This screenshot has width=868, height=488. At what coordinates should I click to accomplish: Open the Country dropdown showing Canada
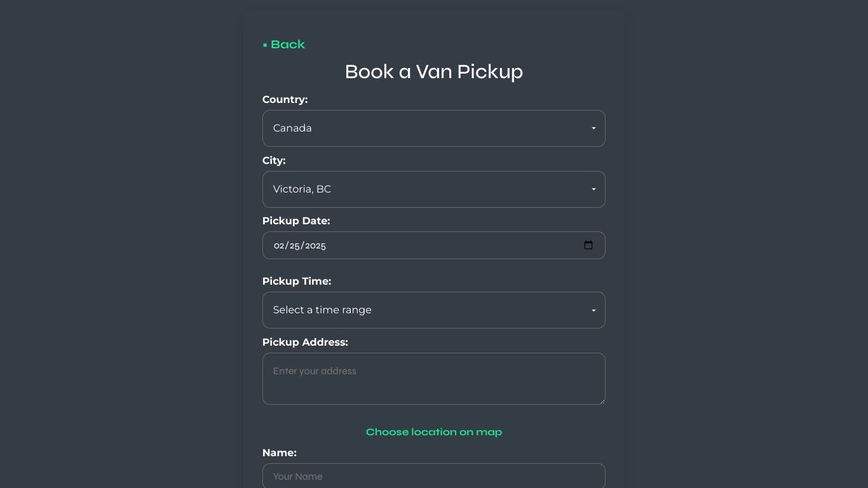(x=433, y=128)
